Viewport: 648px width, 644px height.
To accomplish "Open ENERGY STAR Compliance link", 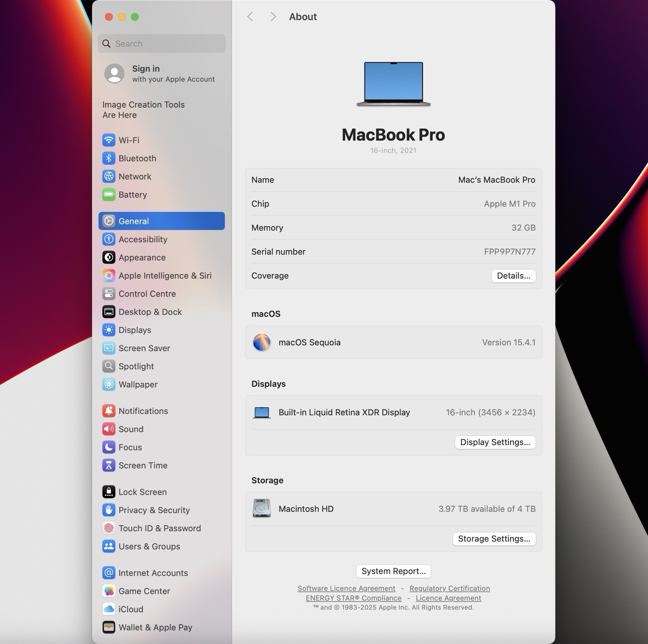I will [x=354, y=598].
